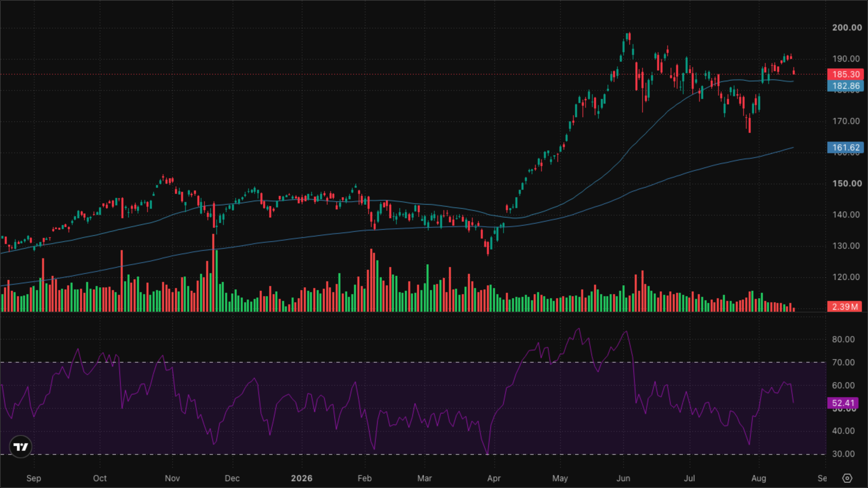Image resolution: width=868 pixels, height=488 pixels.
Task: Click the 30.00 RSI axis label
Action: tap(843, 454)
